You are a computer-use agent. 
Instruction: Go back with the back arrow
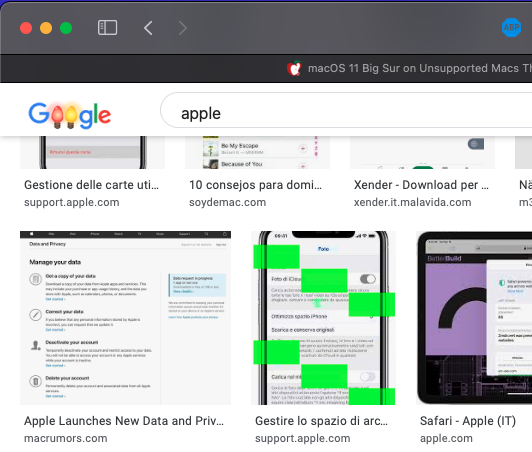coord(148,28)
